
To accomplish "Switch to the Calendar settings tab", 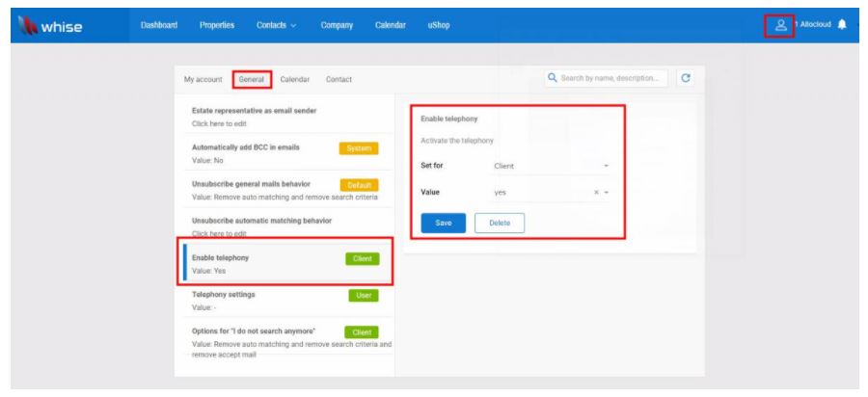I will [x=294, y=79].
